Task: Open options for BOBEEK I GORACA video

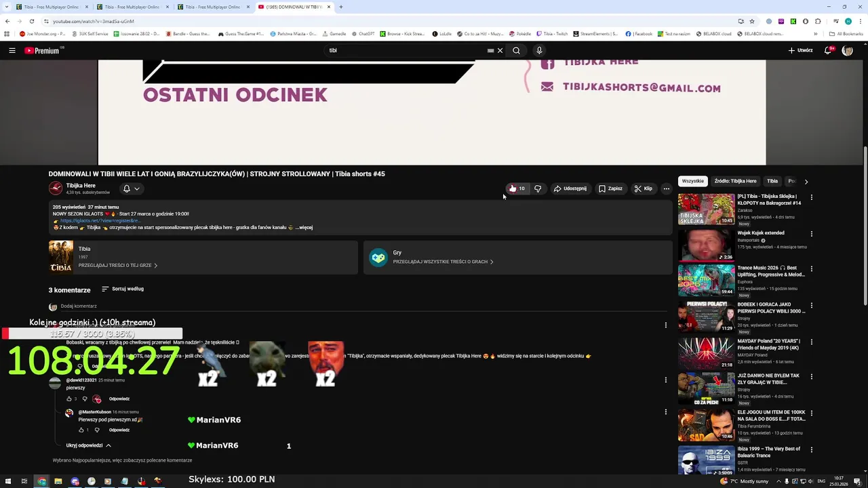Action: (812, 306)
